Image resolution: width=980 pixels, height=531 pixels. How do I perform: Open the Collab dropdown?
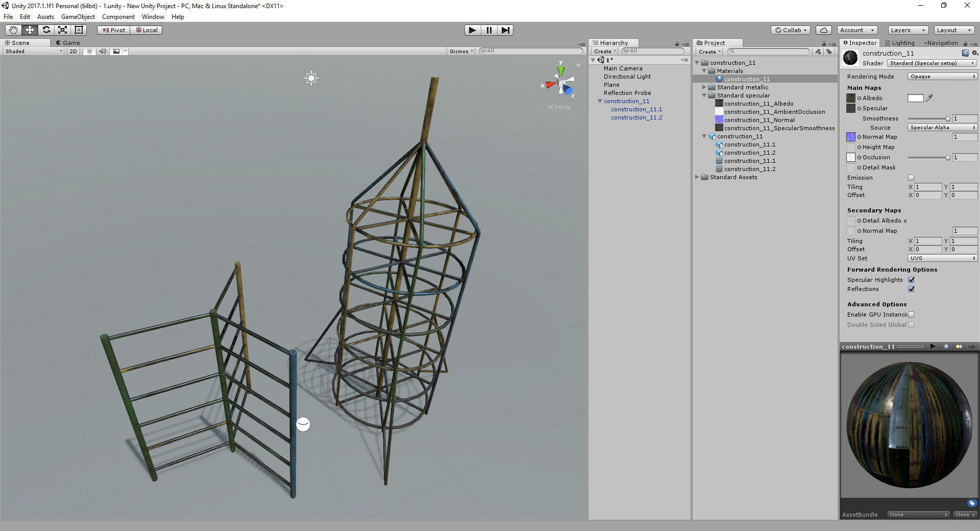coord(791,30)
